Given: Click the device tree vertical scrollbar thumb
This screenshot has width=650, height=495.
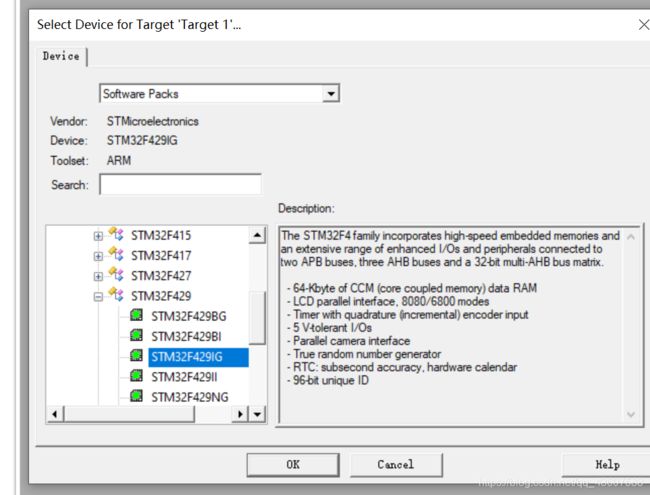Looking at the screenshot, I should [257, 318].
